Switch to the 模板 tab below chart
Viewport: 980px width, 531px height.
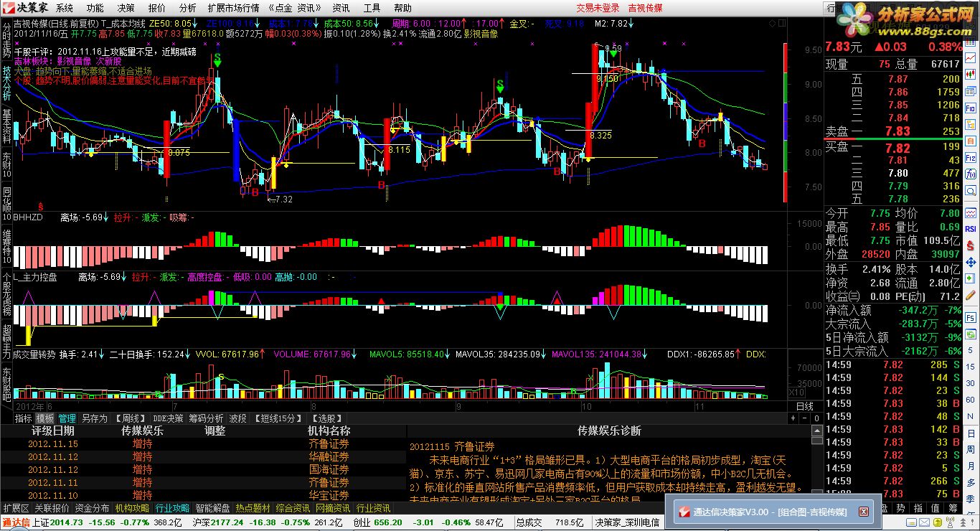(x=45, y=418)
